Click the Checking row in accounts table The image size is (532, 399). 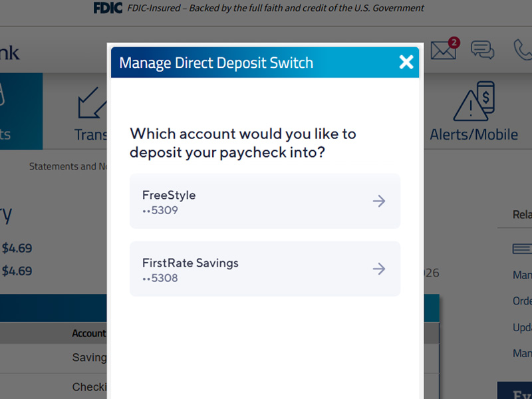click(89, 387)
